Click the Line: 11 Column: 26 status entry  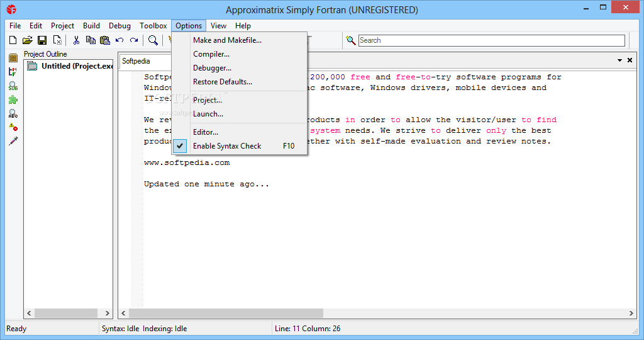[307, 329]
